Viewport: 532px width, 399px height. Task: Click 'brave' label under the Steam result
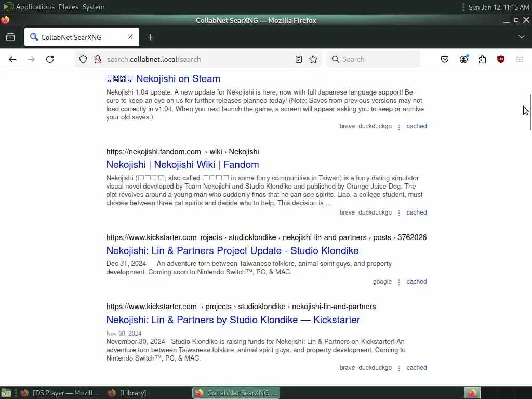347,126
